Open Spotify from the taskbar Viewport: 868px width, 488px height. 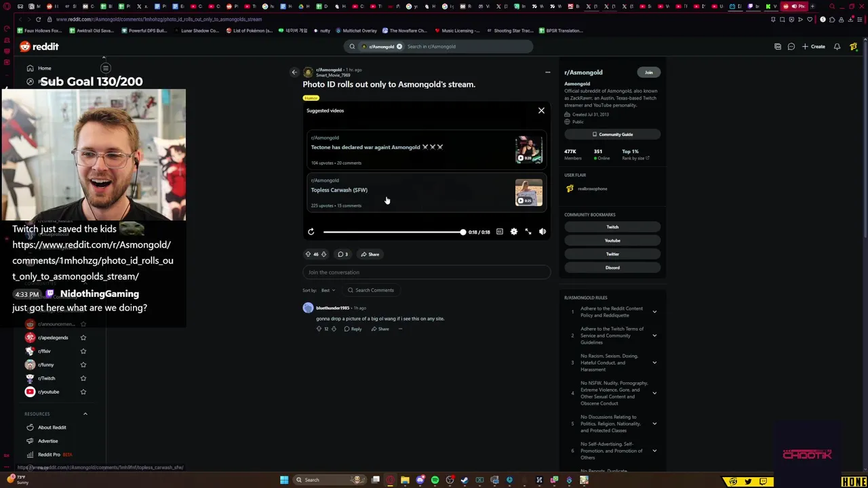[435, 480]
